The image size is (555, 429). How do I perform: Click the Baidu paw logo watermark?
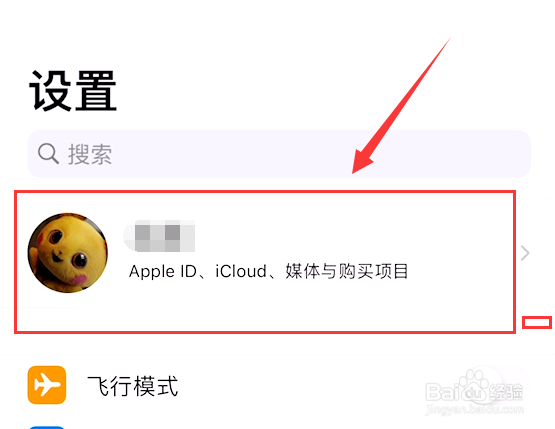pyautogui.click(x=476, y=384)
